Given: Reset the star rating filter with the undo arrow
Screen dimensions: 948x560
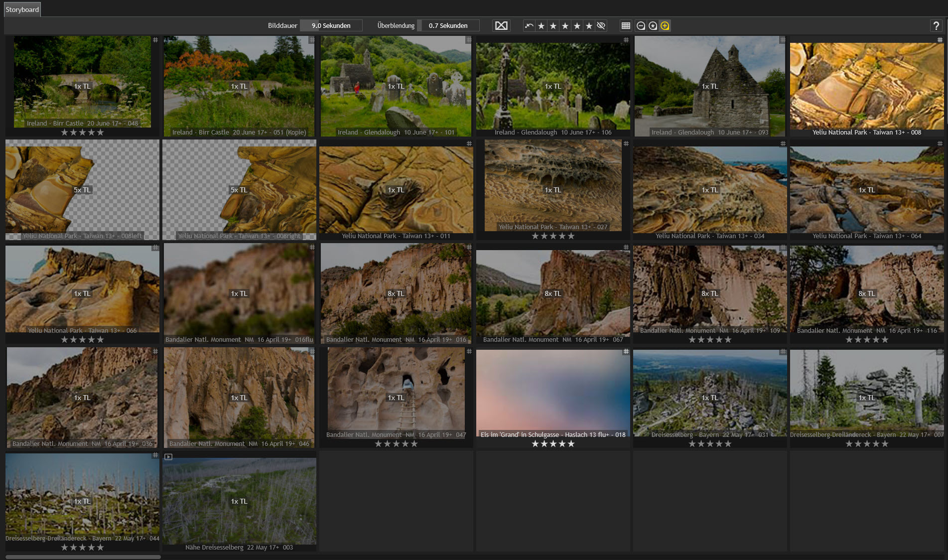Looking at the screenshot, I should pos(529,25).
